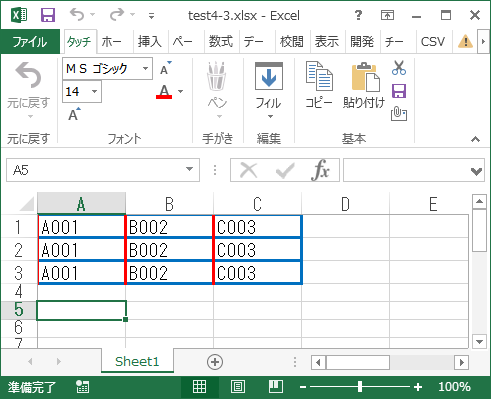Redo via quick access toolbar arrow
Image resolution: width=491 pixels, height=399 pixels.
(117, 15)
